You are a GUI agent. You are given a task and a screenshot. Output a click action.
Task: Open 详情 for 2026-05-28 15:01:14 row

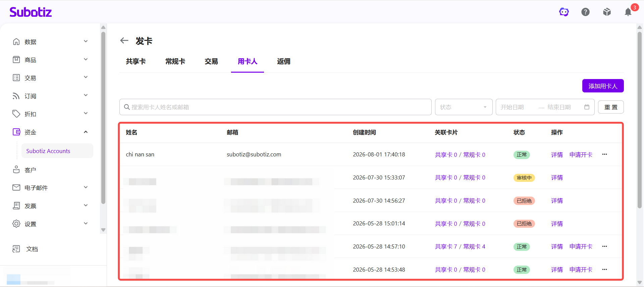pyautogui.click(x=557, y=224)
